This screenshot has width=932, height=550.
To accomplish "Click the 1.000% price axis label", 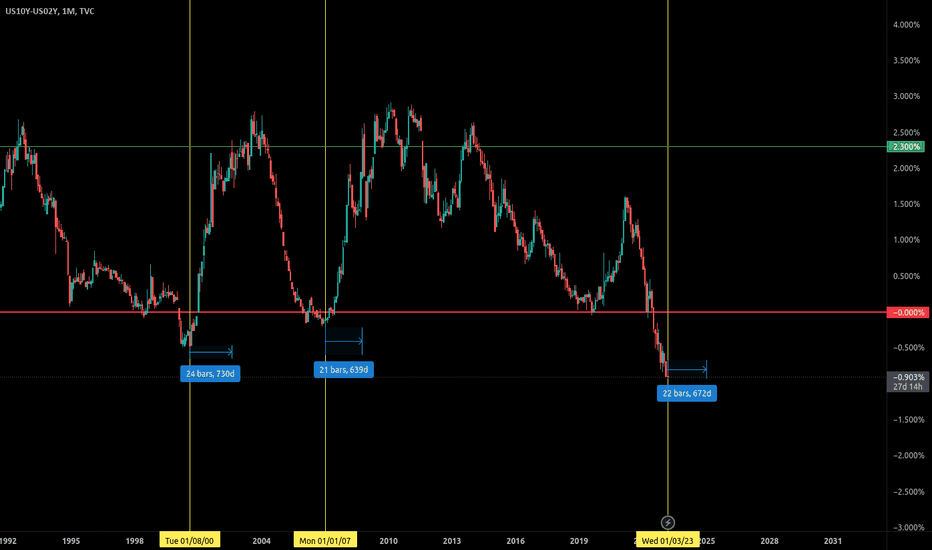I will (x=906, y=240).
